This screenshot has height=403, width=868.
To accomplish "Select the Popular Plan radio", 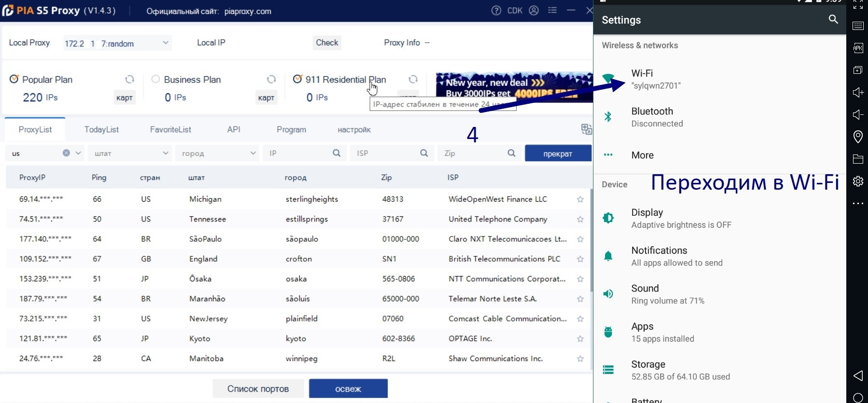I will pos(14,79).
